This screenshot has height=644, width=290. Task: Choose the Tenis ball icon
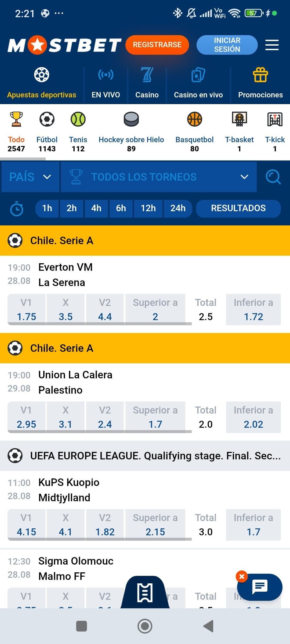coord(78,119)
